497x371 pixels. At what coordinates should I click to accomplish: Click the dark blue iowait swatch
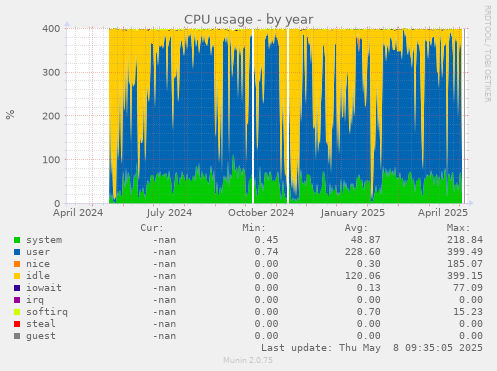(x=17, y=288)
